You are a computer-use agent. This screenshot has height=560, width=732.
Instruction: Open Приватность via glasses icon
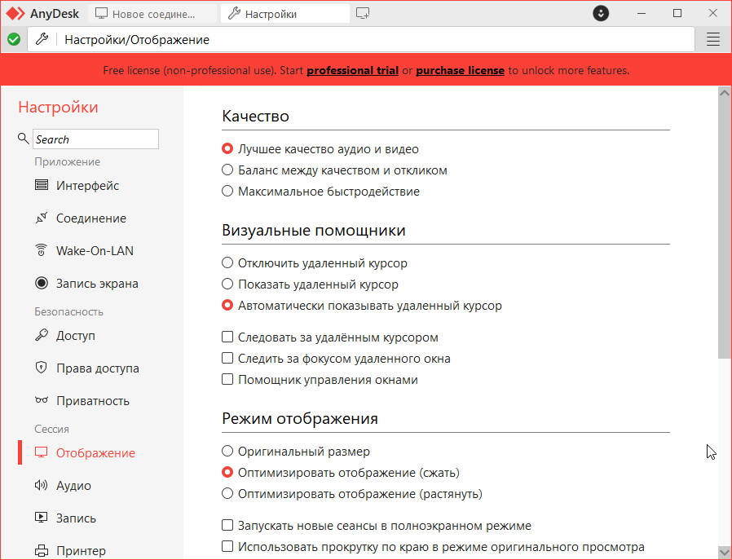(42, 401)
